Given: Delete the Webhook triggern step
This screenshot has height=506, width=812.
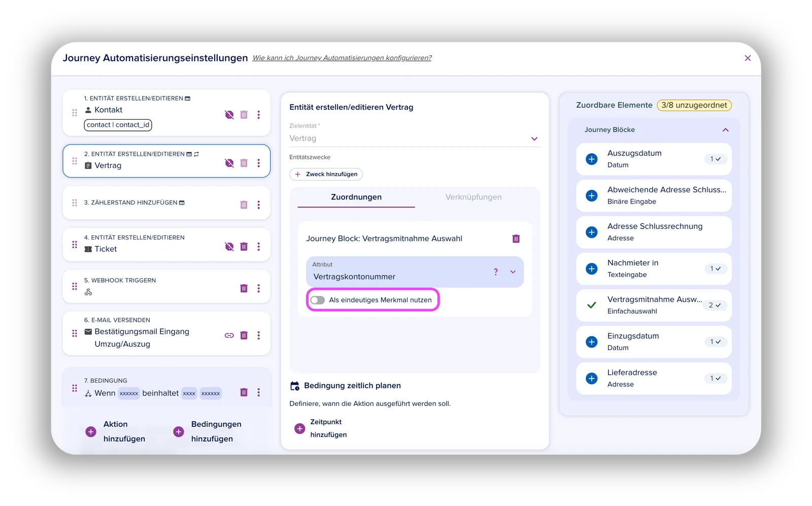Looking at the screenshot, I should point(244,288).
